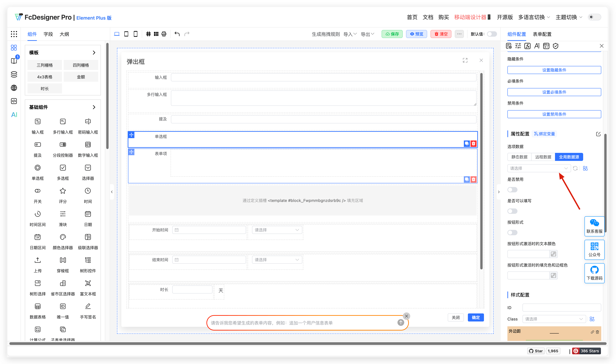The height and width of the screenshot is (364, 616).
Task: Copy the selected 单选框 component
Action: tap(467, 143)
